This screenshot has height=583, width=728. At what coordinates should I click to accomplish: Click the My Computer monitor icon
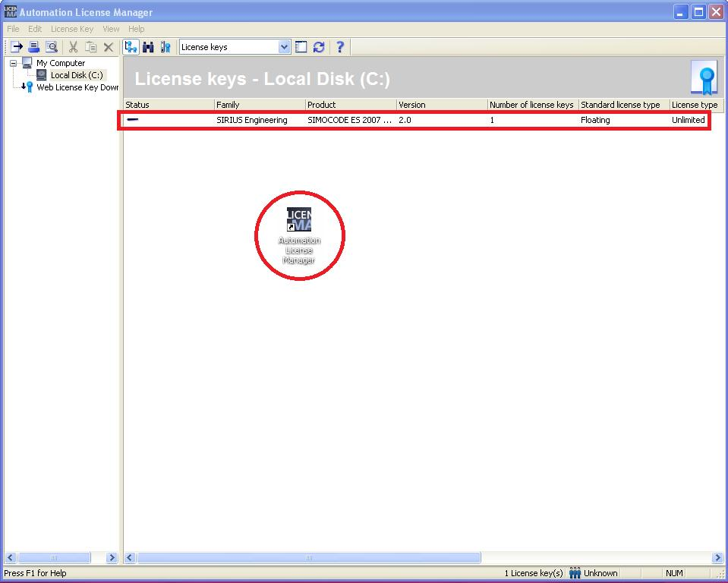point(27,63)
